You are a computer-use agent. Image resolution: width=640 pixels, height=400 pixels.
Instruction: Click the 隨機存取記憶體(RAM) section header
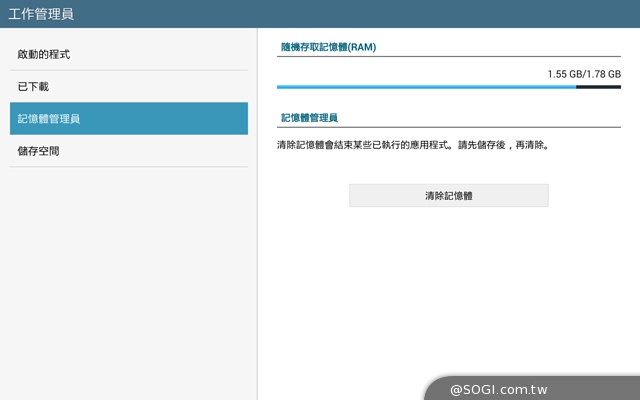[x=328, y=47]
